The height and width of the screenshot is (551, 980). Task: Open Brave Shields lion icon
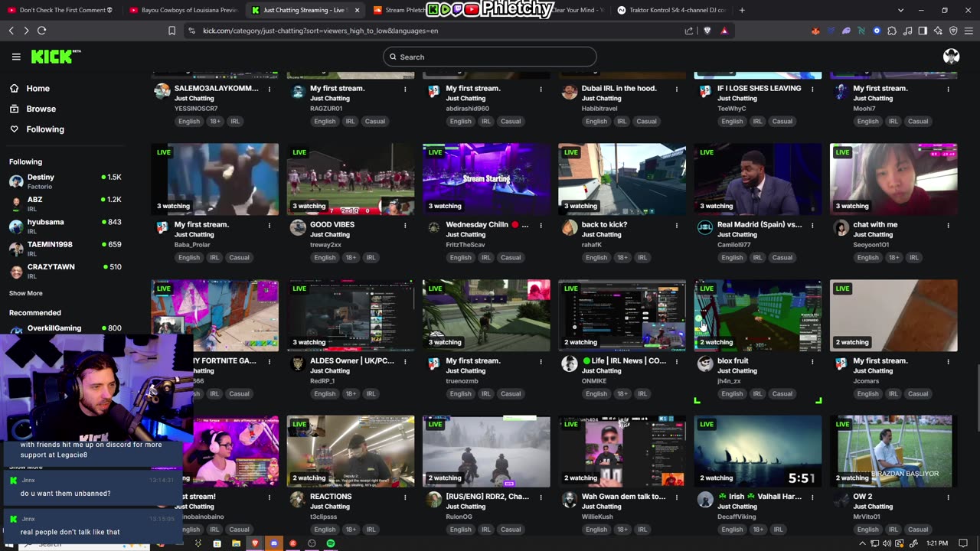pos(707,31)
